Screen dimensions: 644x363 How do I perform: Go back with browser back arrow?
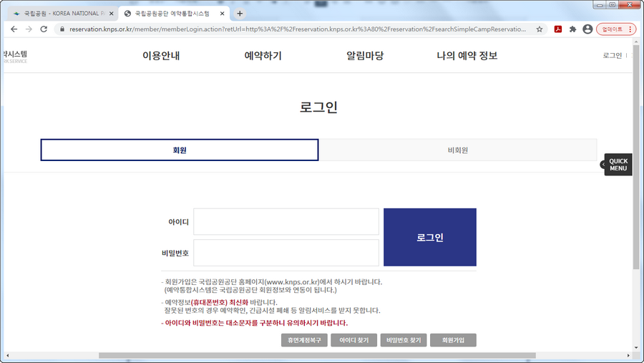click(x=14, y=29)
